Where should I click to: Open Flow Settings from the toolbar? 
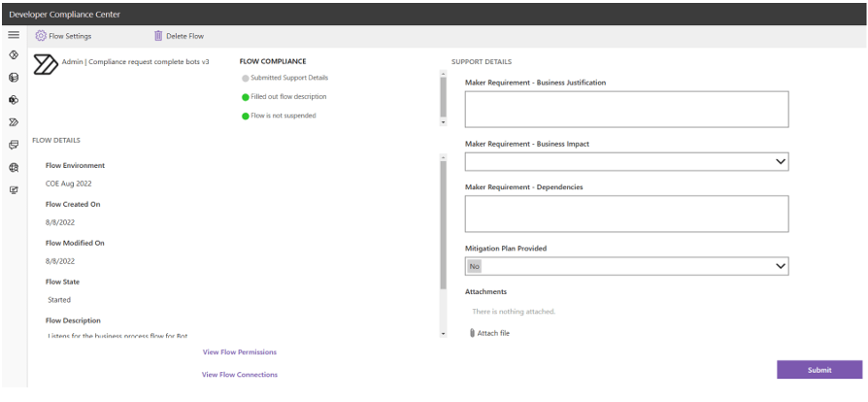(x=63, y=37)
